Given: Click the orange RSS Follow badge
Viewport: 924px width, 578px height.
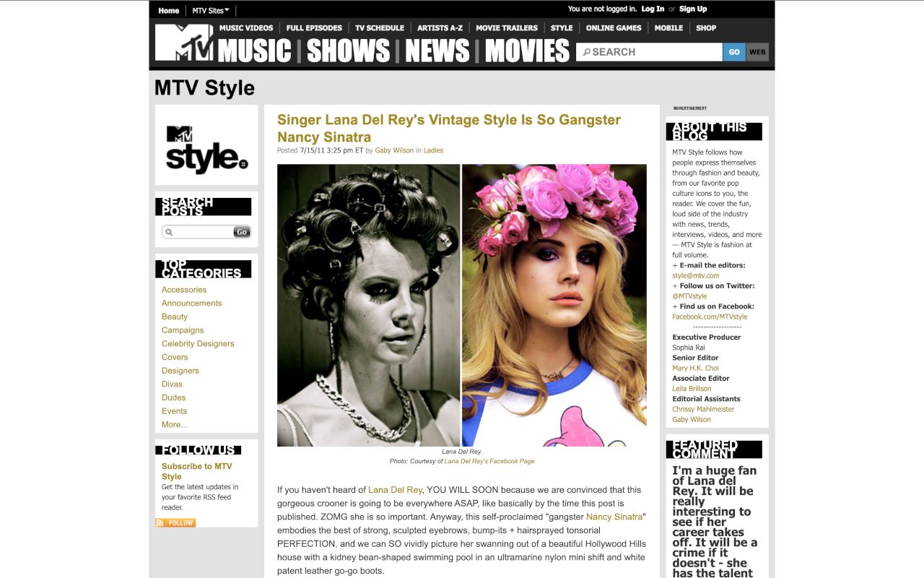Looking at the screenshot, I should pyautogui.click(x=175, y=522).
